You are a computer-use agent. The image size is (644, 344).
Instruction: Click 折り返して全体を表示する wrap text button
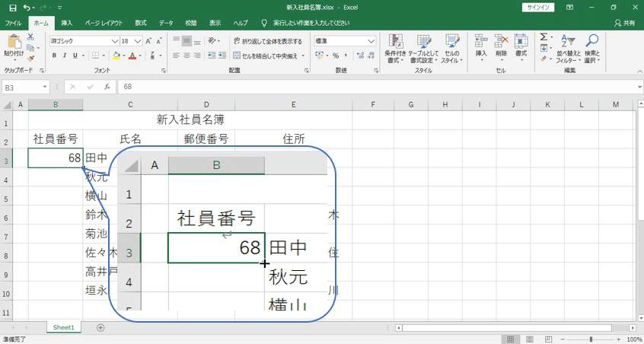coord(267,41)
